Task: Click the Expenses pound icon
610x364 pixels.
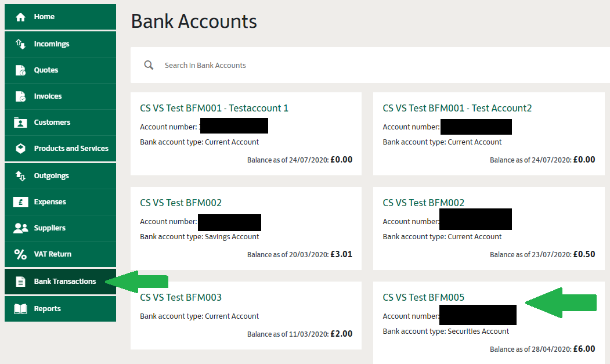Action: 21,202
